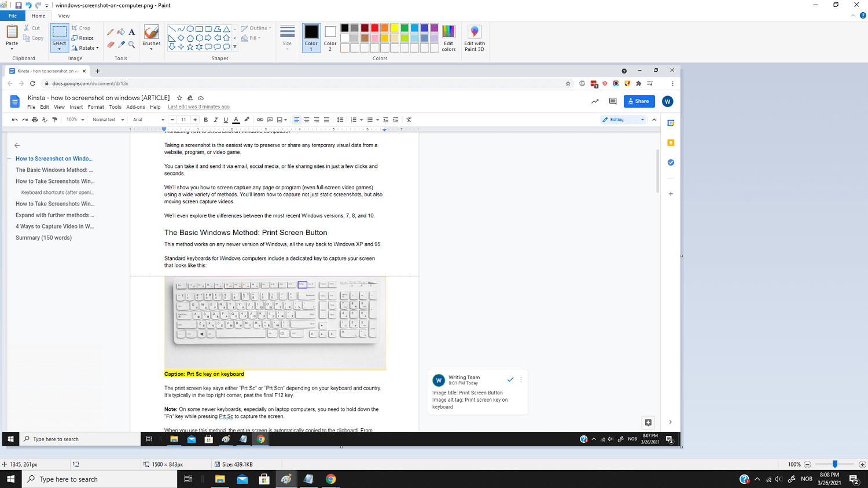Click the blue Share button
This screenshot has height=488, width=868.
click(x=639, y=101)
